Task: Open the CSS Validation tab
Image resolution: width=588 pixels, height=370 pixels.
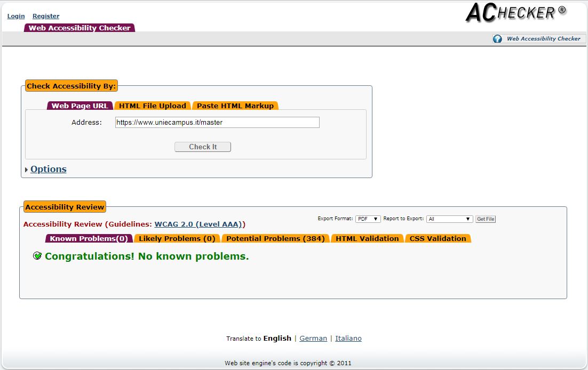Action: click(438, 238)
